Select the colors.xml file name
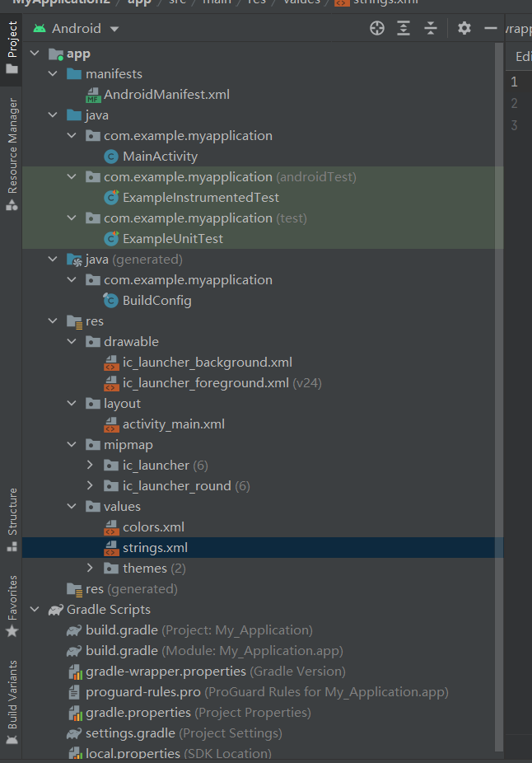532x763 pixels. point(154,527)
